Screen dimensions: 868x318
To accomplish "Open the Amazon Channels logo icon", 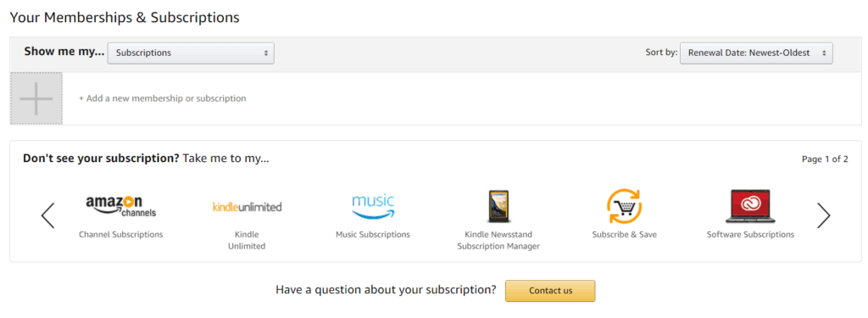I will 121,206.
